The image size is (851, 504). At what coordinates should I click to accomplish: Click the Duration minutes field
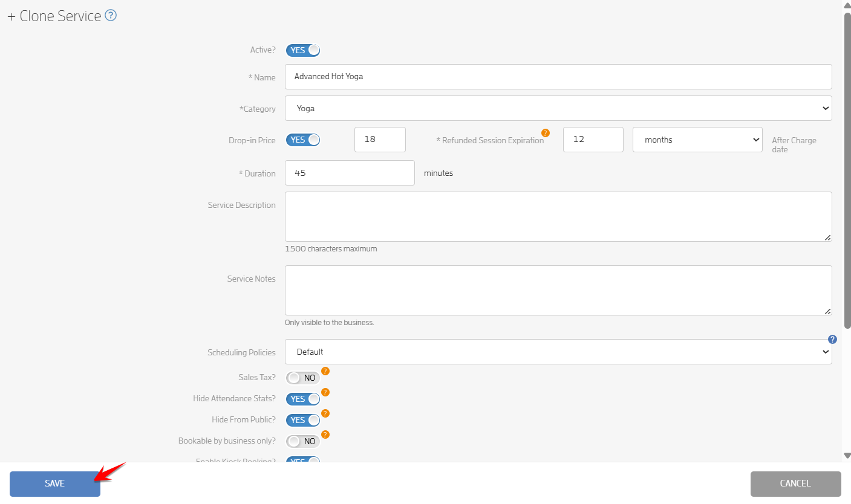pos(350,173)
